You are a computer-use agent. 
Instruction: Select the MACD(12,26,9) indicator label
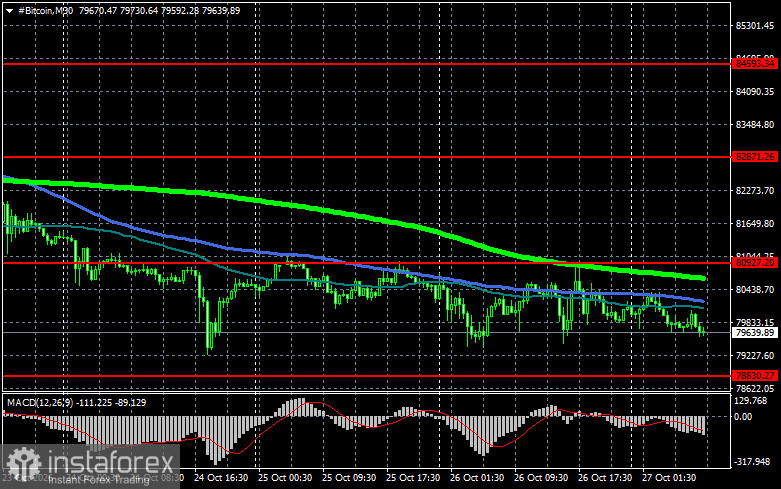40,402
